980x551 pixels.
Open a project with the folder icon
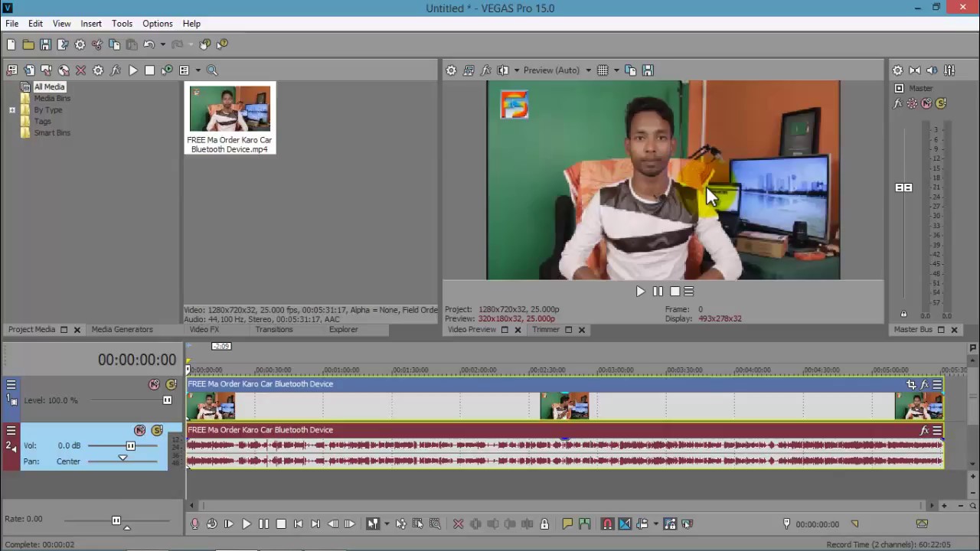pos(28,44)
